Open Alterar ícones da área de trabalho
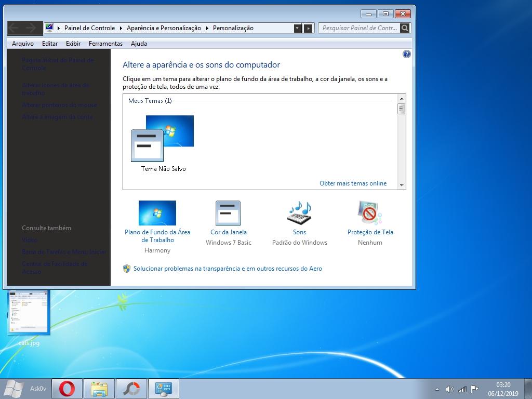The image size is (532, 399). tap(56, 89)
